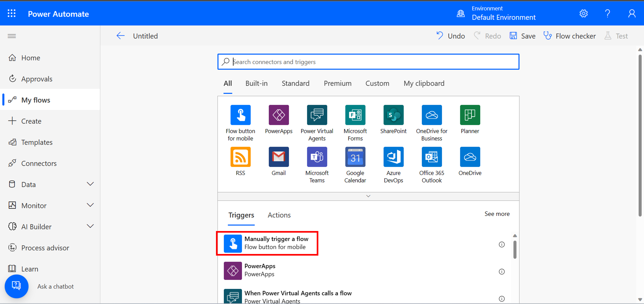The height and width of the screenshot is (304, 644).
Task: Choose the Microsoft Teams connector
Action: 317,157
